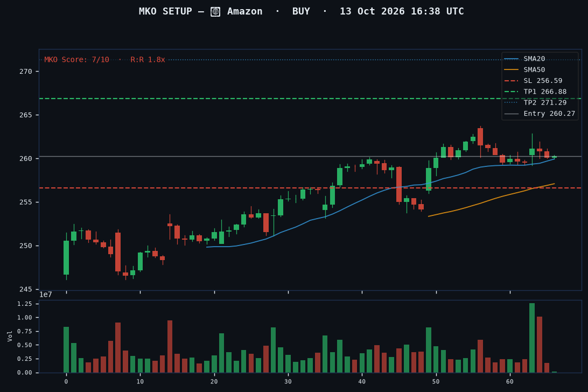Click the orange SMA50 line sample in legend
The image size is (588, 392).
512,70
